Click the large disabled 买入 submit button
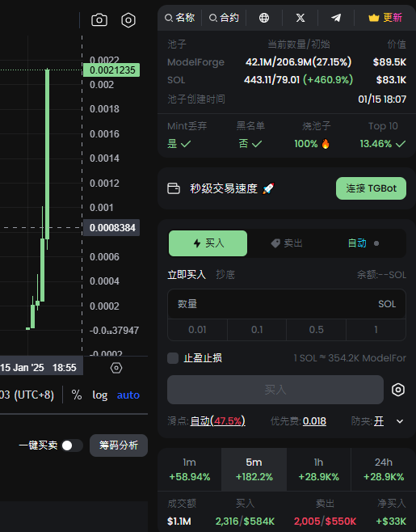Screen dimensions: 416x532 coord(275,390)
